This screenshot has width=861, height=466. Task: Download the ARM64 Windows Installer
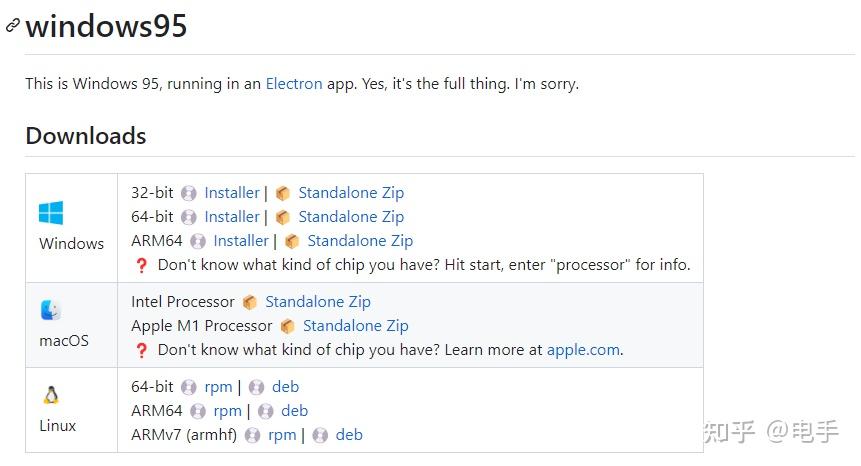(x=241, y=241)
